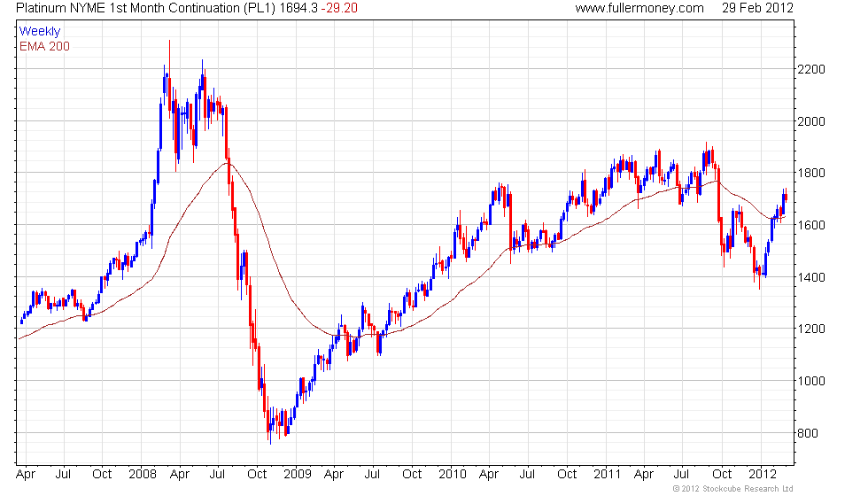Click the Oct label just before 2011
Image resolution: width=868 pixels, height=496 pixels.
click(567, 475)
